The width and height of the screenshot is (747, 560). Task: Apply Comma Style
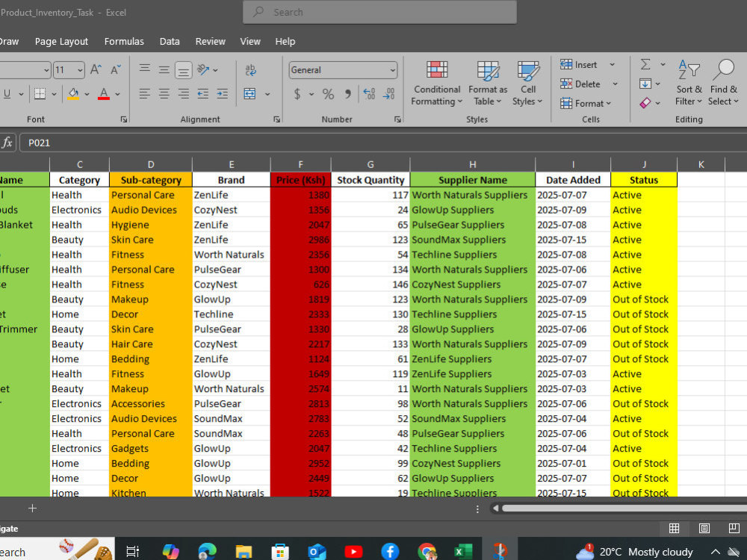[x=348, y=94]
